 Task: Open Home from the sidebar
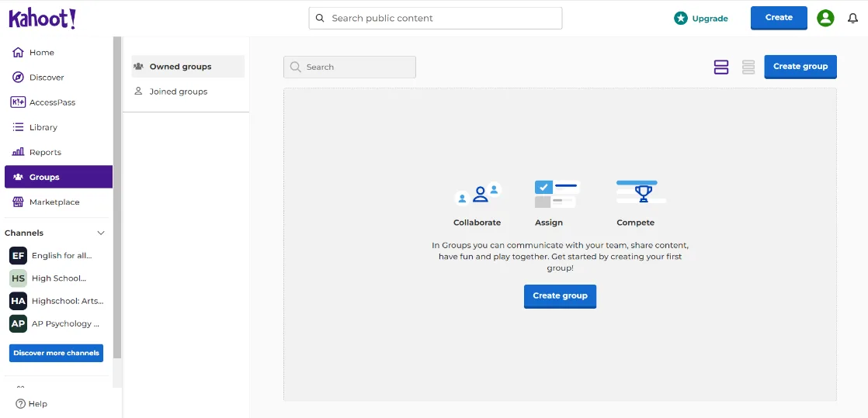[58, 53]
